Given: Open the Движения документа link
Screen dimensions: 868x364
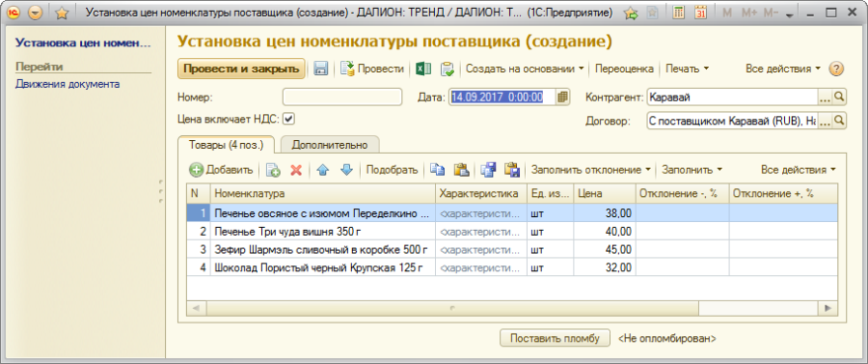Looking at the screenshot, I should pyautogui.click(x=68, y=84).
